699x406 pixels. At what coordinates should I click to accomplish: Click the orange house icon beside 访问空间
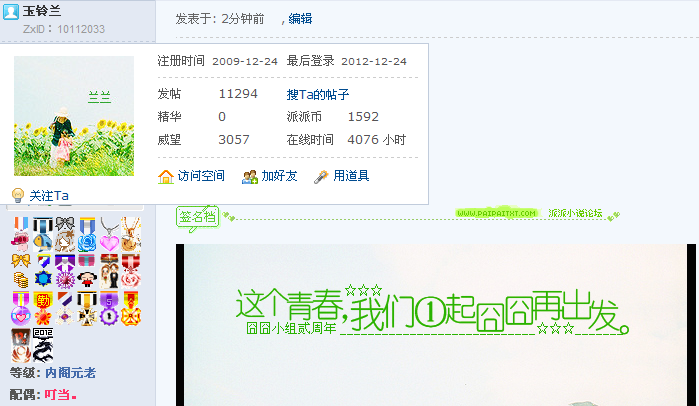pos(165,176)
